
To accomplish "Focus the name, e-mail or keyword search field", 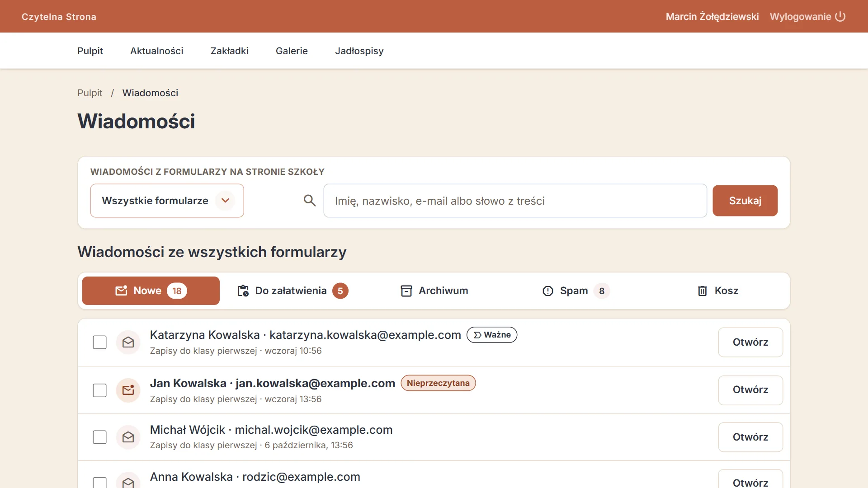I will coord(515,201).
